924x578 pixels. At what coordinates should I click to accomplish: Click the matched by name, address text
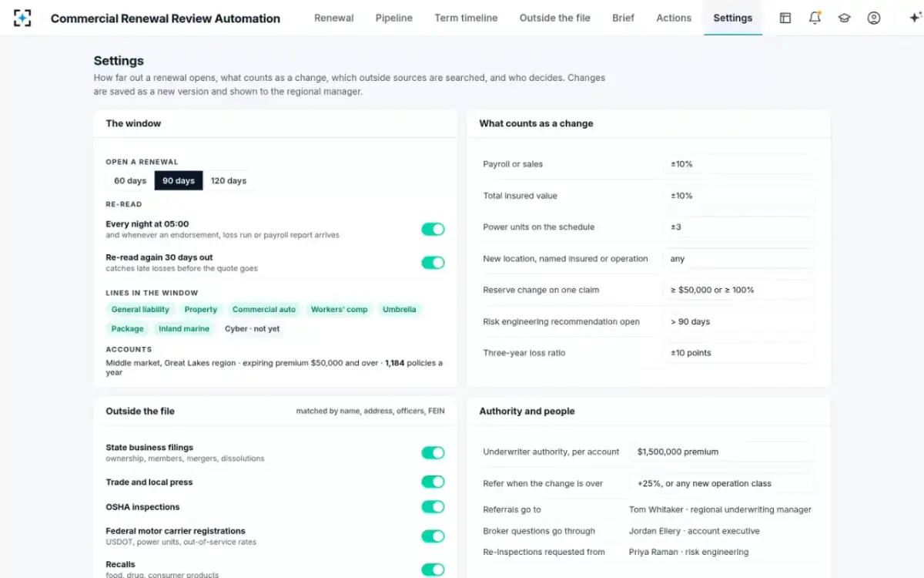point(370,411)
